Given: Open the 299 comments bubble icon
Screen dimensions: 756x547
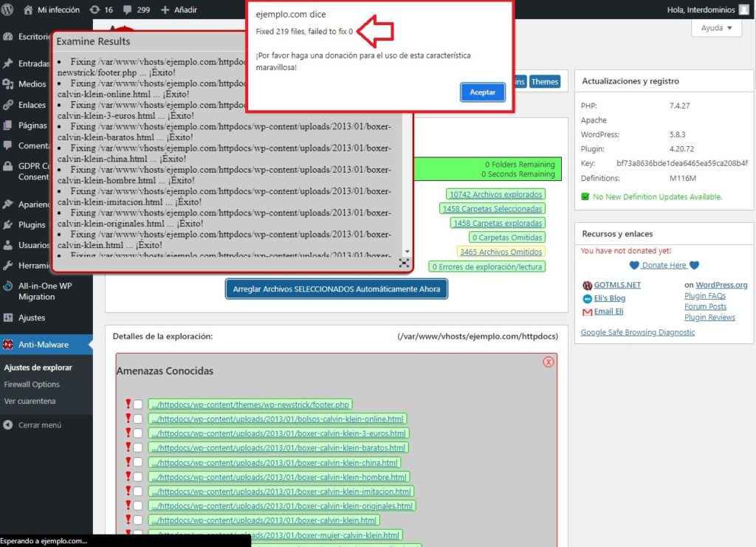Looking at the screenshot, I should (x=127, y=10).
